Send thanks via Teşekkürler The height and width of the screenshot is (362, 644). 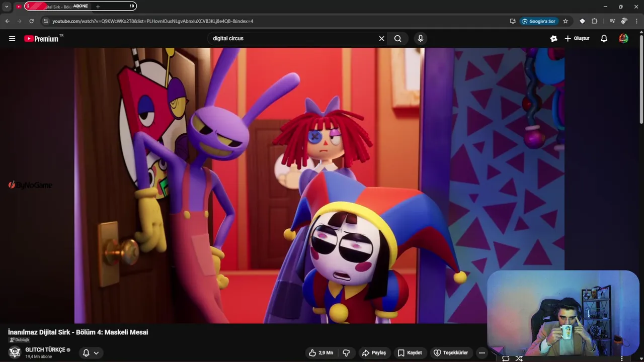451,353
